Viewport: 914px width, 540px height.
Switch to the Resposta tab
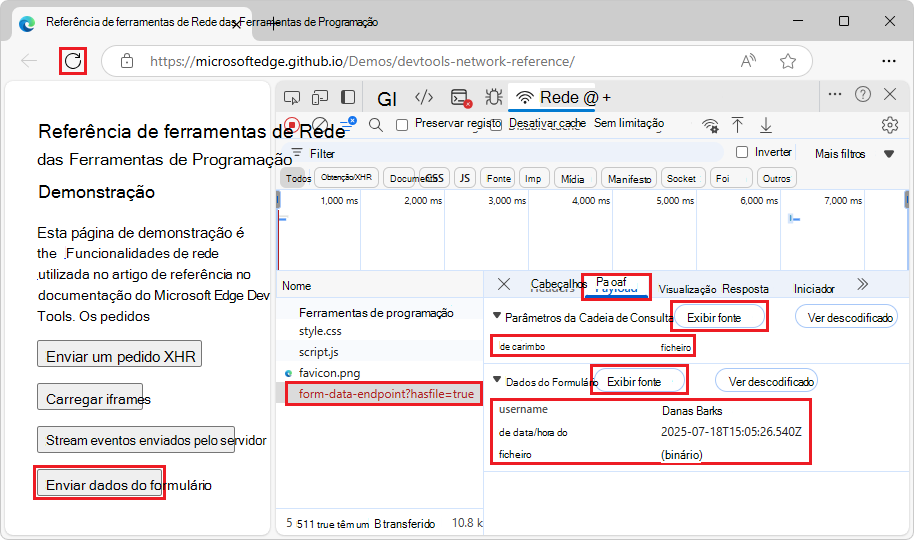[745, 288]
